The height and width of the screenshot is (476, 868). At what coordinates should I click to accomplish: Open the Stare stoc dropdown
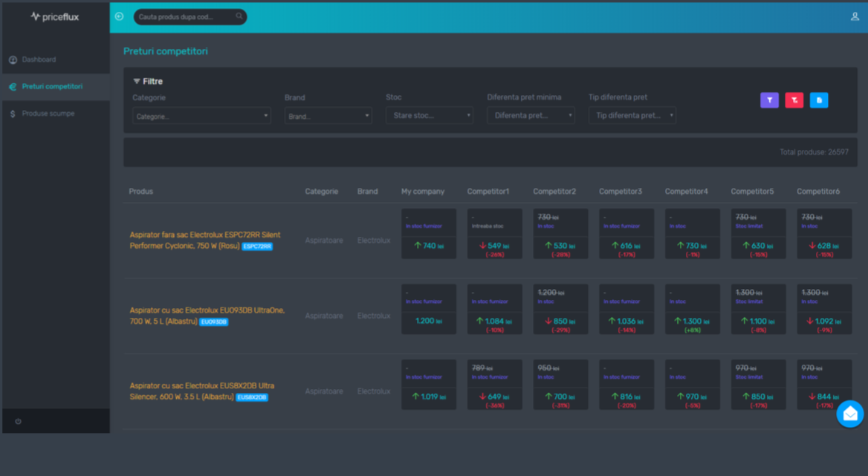429,116
